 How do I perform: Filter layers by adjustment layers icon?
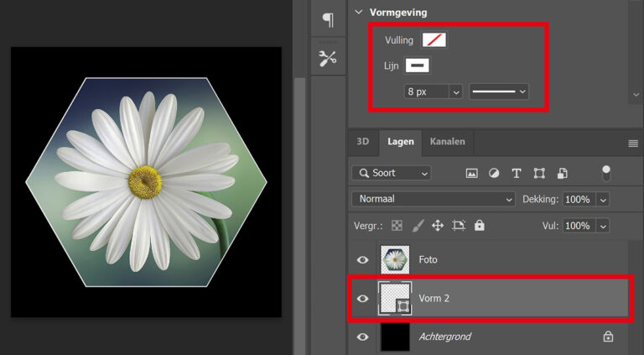[494, 173]
